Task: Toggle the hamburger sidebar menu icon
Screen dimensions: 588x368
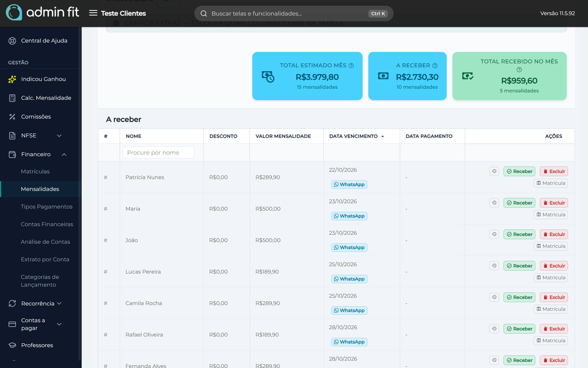Action: pyautogui.click(x=93, y=13)
